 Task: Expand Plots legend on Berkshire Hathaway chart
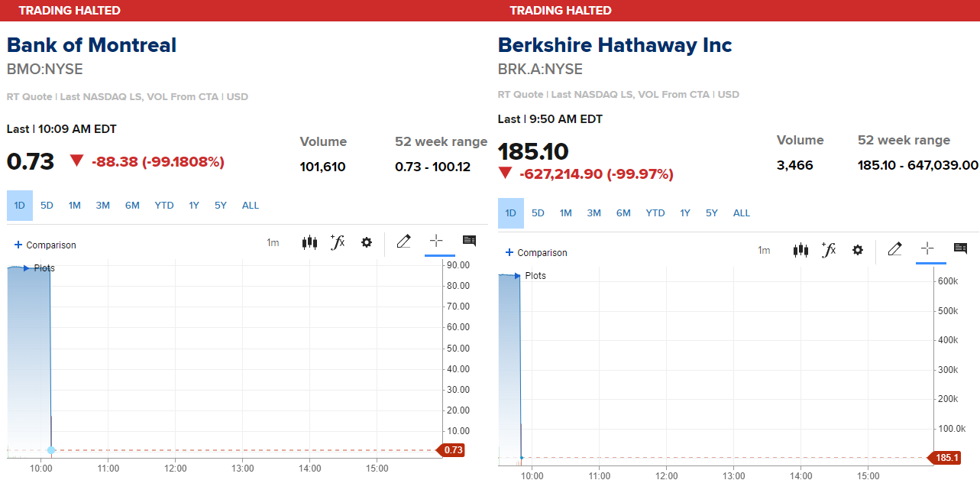[530, 276]
